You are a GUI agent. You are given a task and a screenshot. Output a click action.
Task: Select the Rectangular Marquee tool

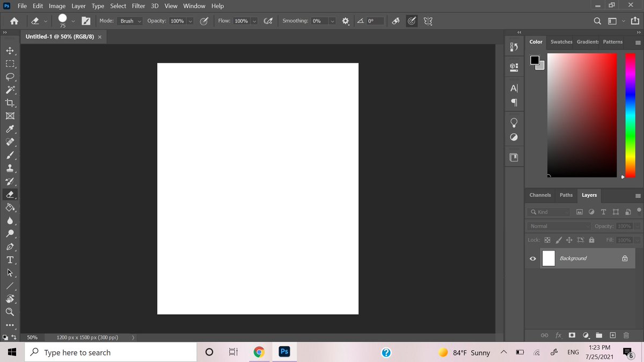tap(10, 64)
